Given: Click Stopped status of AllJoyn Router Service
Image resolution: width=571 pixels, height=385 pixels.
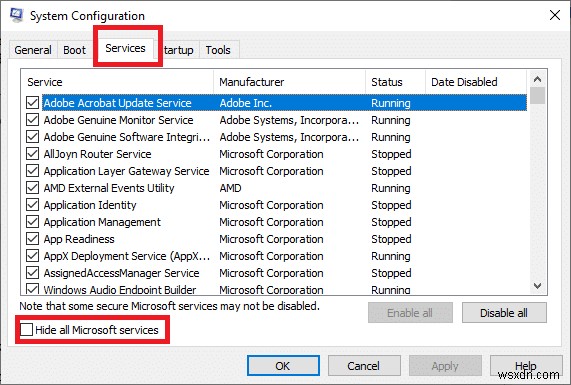Looking at the screenshot, I should [391, 154].
